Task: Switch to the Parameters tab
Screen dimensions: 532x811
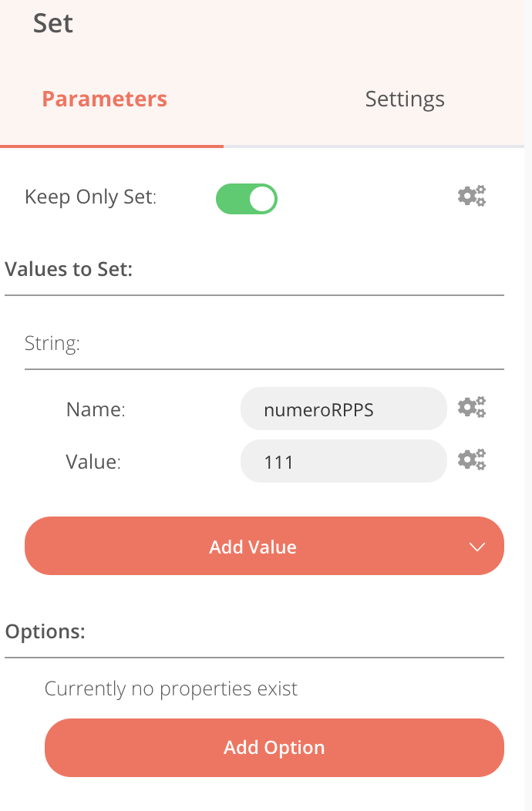Action: [x=104, y=99]
